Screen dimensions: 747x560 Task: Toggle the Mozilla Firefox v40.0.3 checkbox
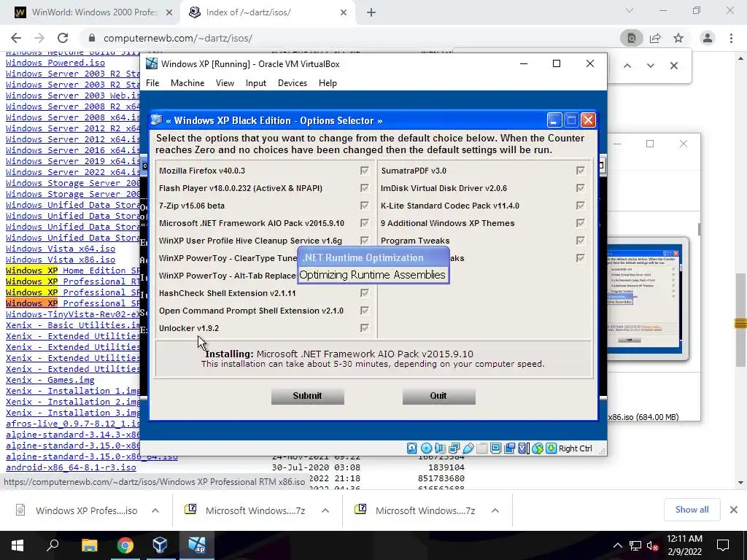coord(365,171)
